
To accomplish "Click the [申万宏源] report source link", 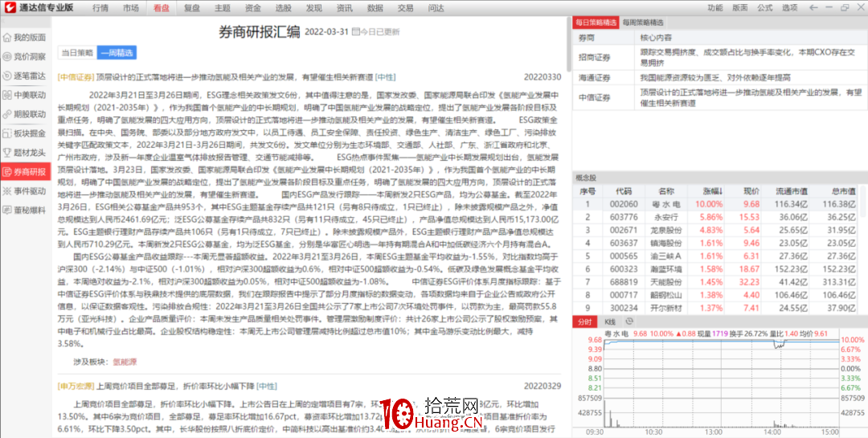I will tap(76, 386).
